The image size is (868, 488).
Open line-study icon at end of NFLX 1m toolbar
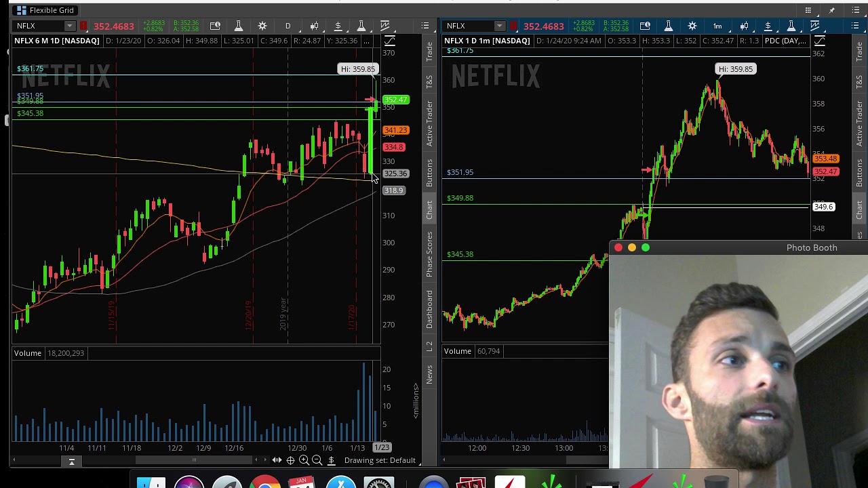point(814,26)
